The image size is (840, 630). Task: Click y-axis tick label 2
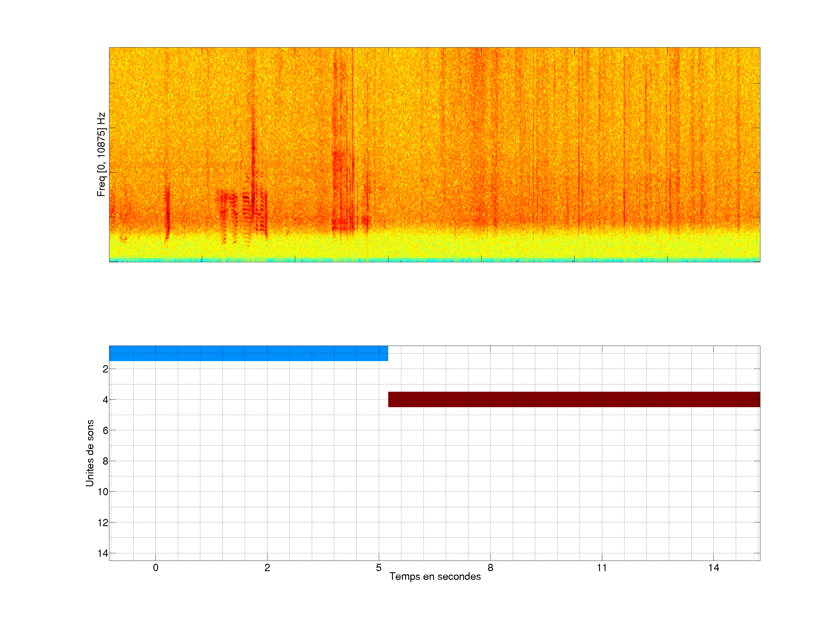[105, 369]
